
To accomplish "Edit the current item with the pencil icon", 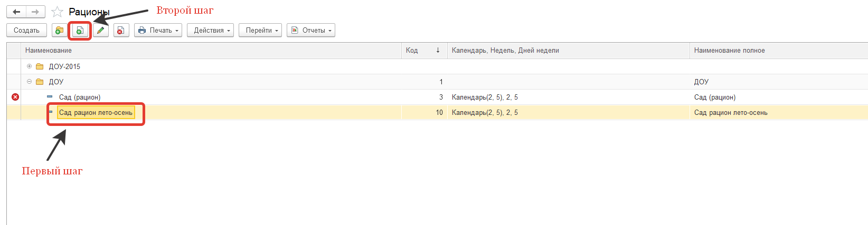I will click(100, 31).
